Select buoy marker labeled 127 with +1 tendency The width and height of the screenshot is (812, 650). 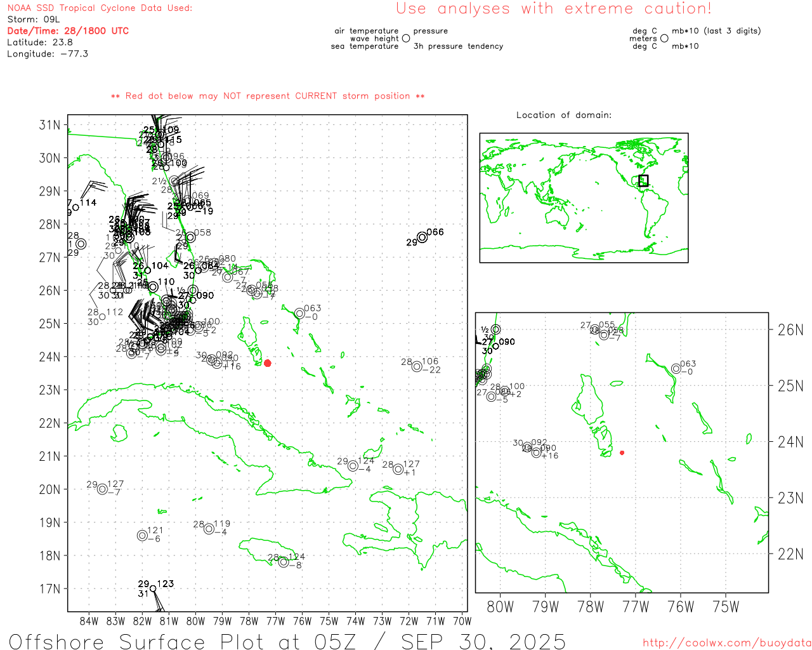[x=398, y=469]
